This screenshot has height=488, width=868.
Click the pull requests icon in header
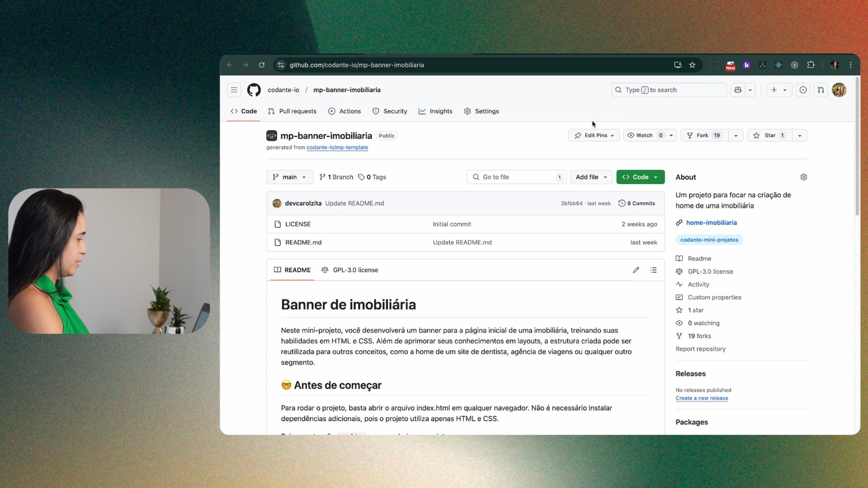click(x=821, y=90)
